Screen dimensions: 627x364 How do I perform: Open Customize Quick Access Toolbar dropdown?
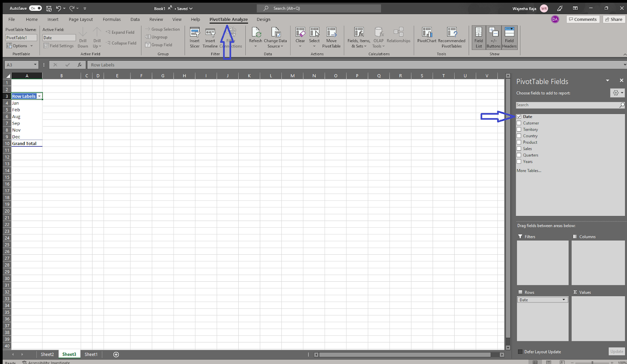tap(85, 8)
